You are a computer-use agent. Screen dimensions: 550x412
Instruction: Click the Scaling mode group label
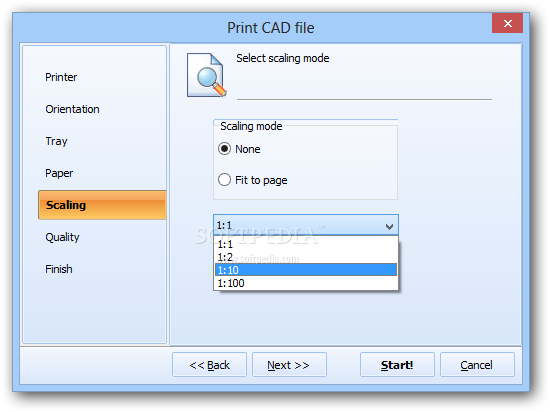(x=251, y=126)
